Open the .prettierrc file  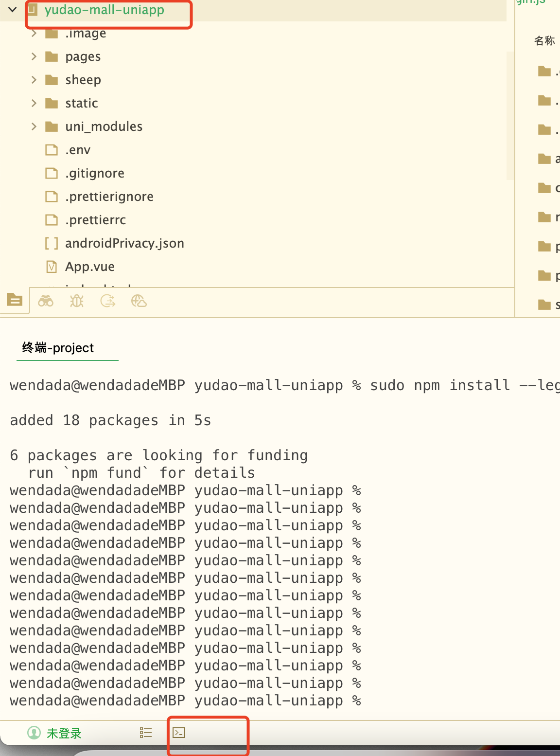point(95,220)
